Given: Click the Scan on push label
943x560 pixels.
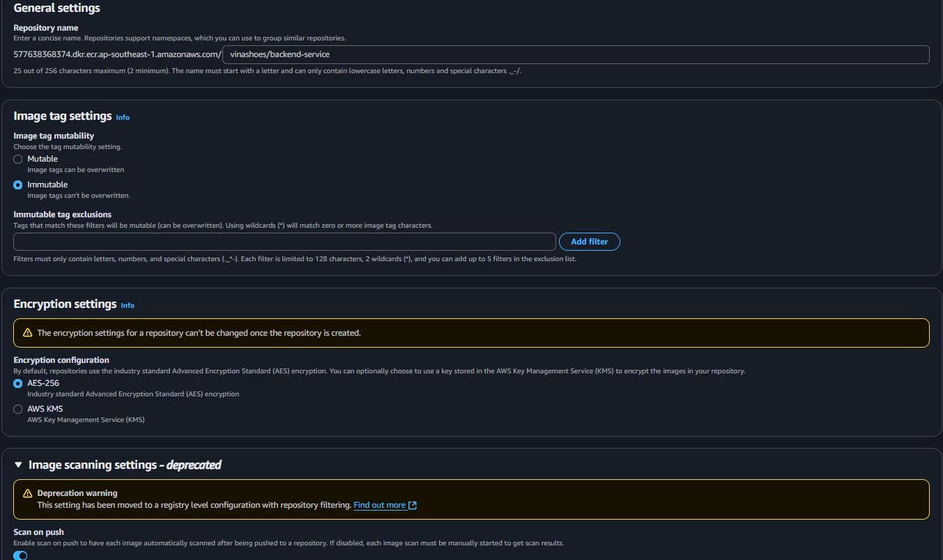Looking at the screenshot, I should click(x=38, y=532).
